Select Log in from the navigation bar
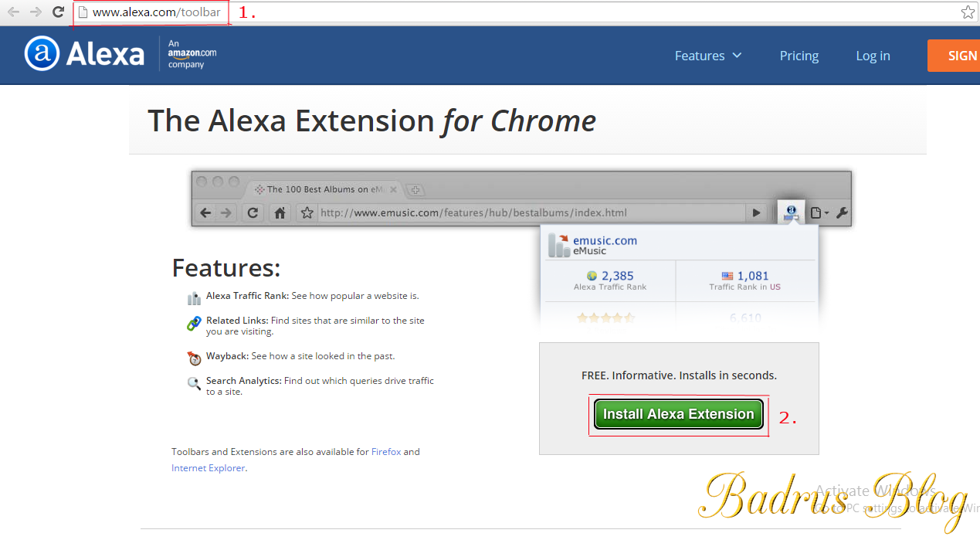 coord(873,55)
